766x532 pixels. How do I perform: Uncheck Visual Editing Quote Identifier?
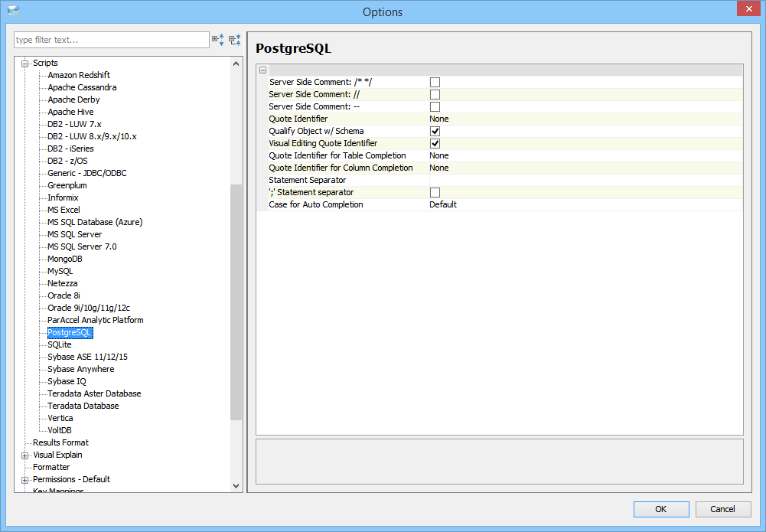pos(435,143)
